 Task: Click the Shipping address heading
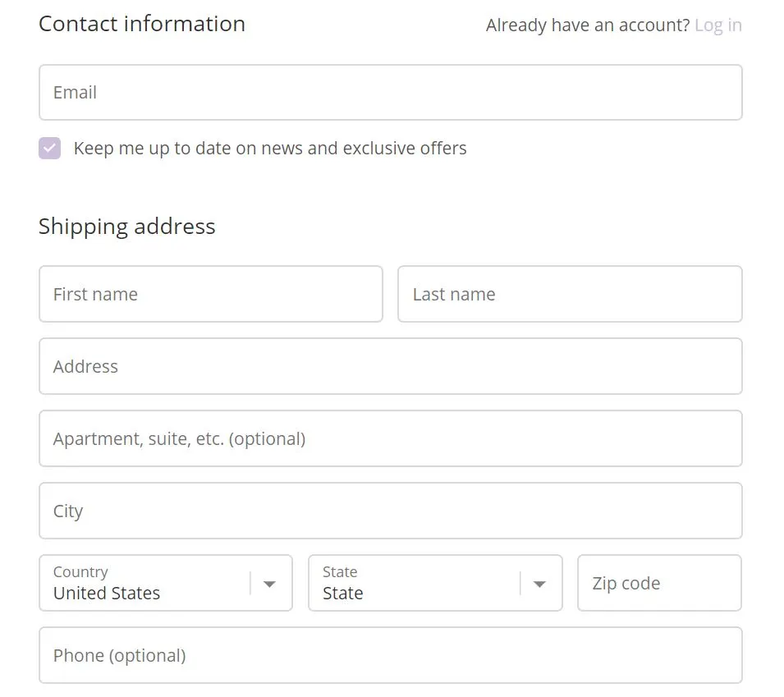[x=127, y=227]
